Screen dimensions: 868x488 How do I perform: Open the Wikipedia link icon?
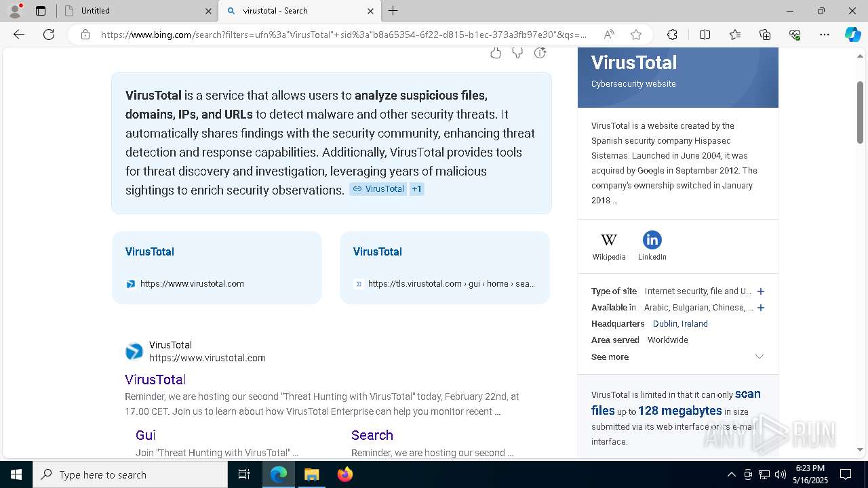(x=609, y=240)
